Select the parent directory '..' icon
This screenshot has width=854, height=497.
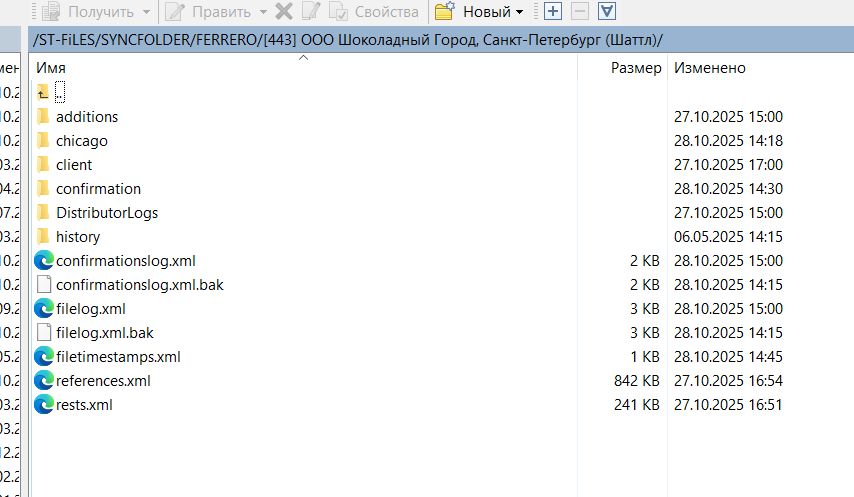pos(43,93)
